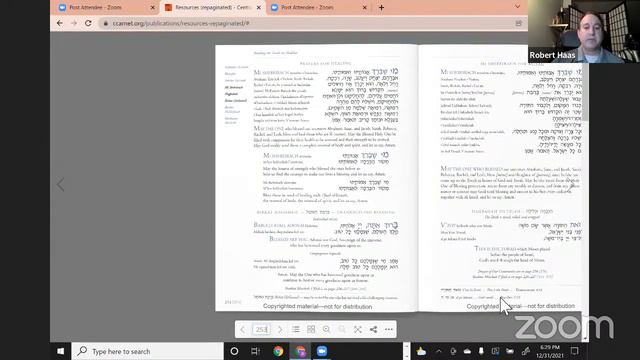Open OneDrive cloud tray icon
This screenshot has height=360, width=640.
[467, 351]
